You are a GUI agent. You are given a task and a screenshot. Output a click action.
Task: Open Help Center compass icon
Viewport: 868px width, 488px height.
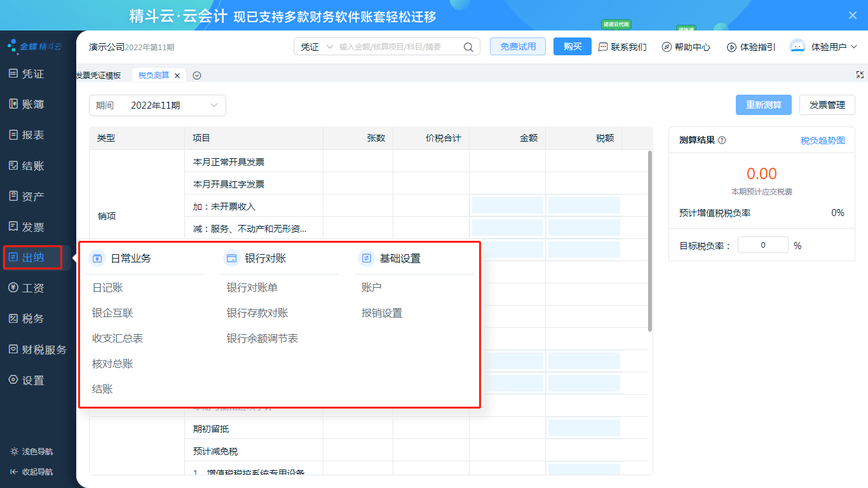point(666,47)
